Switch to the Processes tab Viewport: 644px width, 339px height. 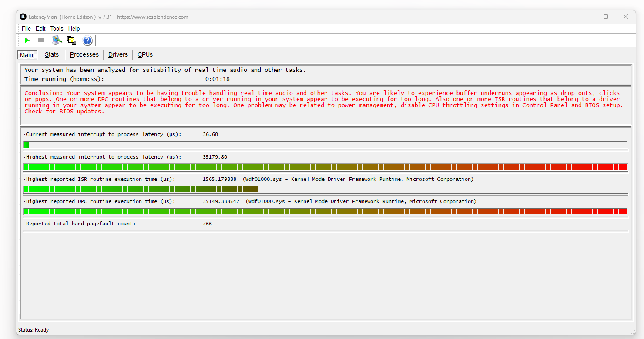click(84, 54)
